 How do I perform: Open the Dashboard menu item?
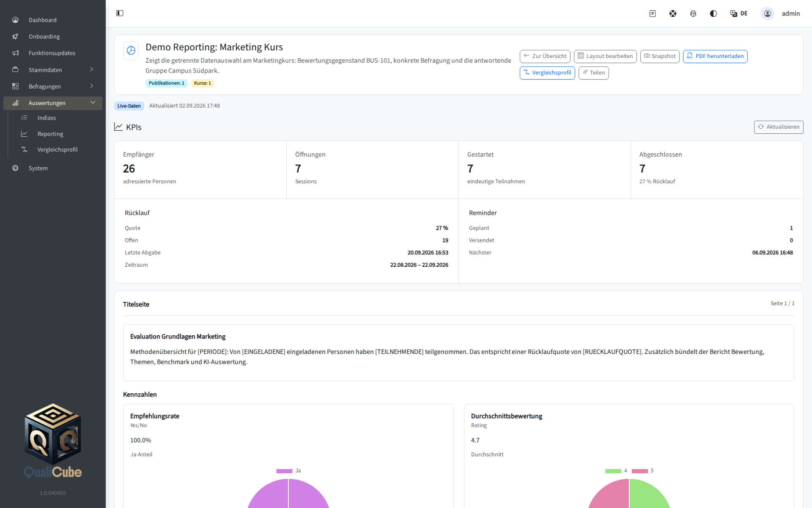coord(53,20)
